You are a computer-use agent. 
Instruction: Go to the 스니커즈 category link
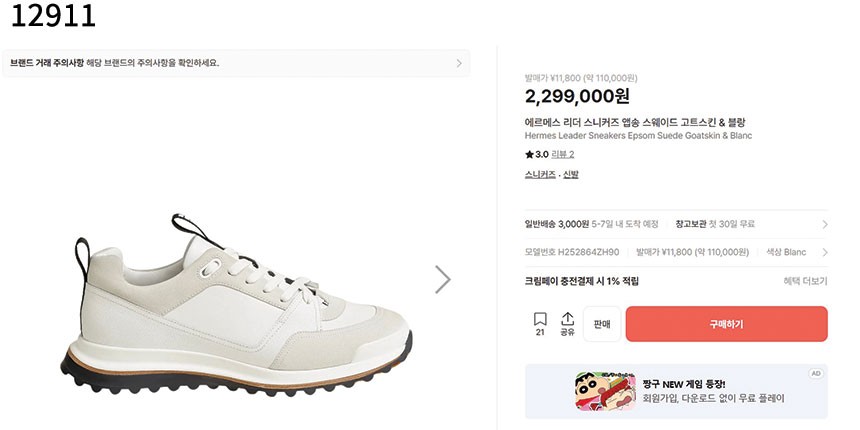[540, 174]
